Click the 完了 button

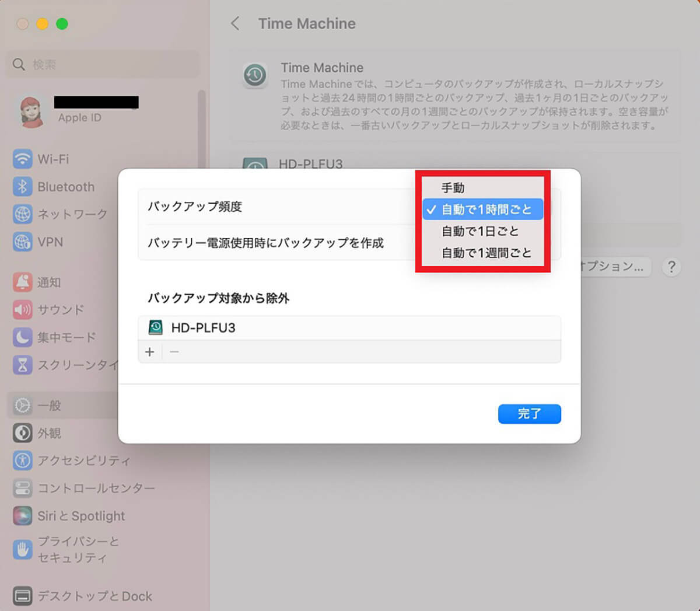click(530, 414)
